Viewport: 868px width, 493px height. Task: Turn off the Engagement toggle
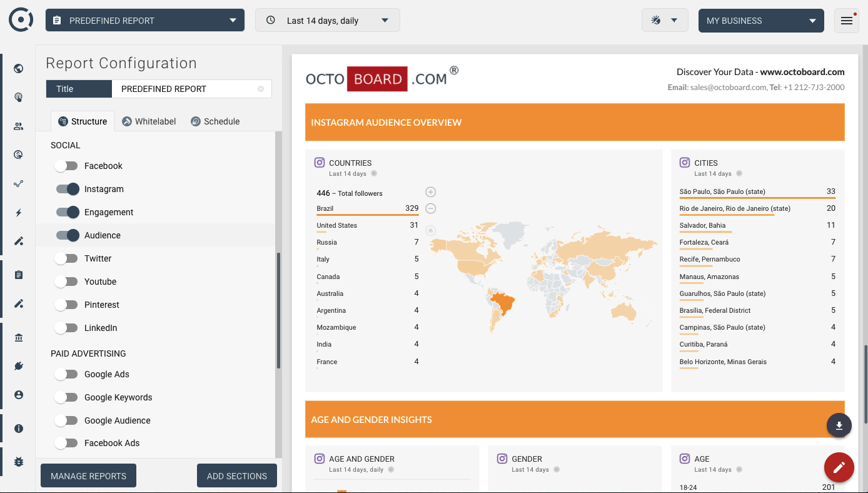pyautogui.click(x=68, y=212)
